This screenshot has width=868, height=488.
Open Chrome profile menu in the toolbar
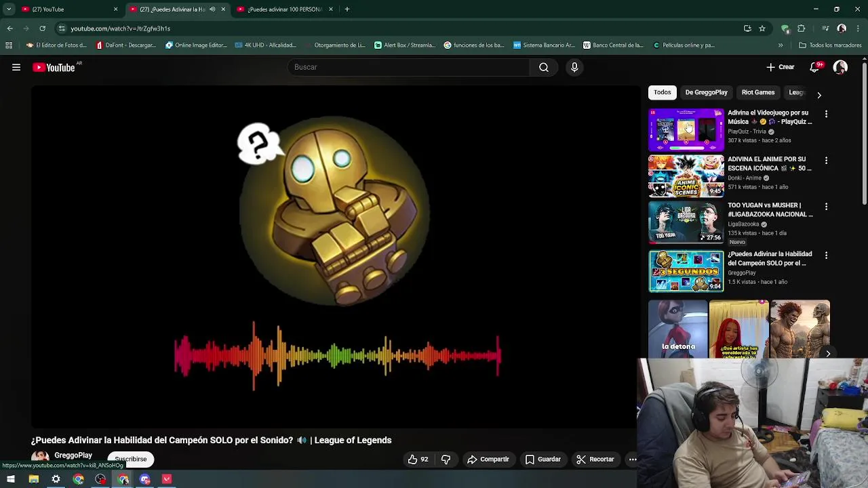pos(842,28)
